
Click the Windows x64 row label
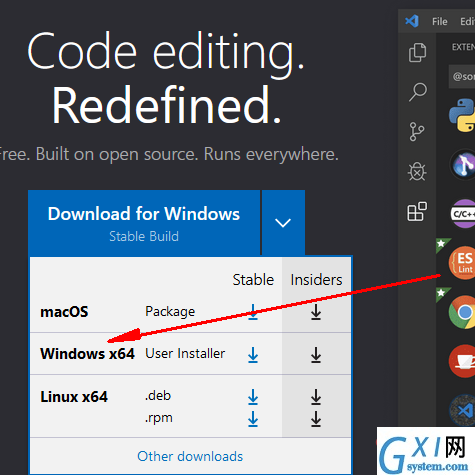point(87,354)
